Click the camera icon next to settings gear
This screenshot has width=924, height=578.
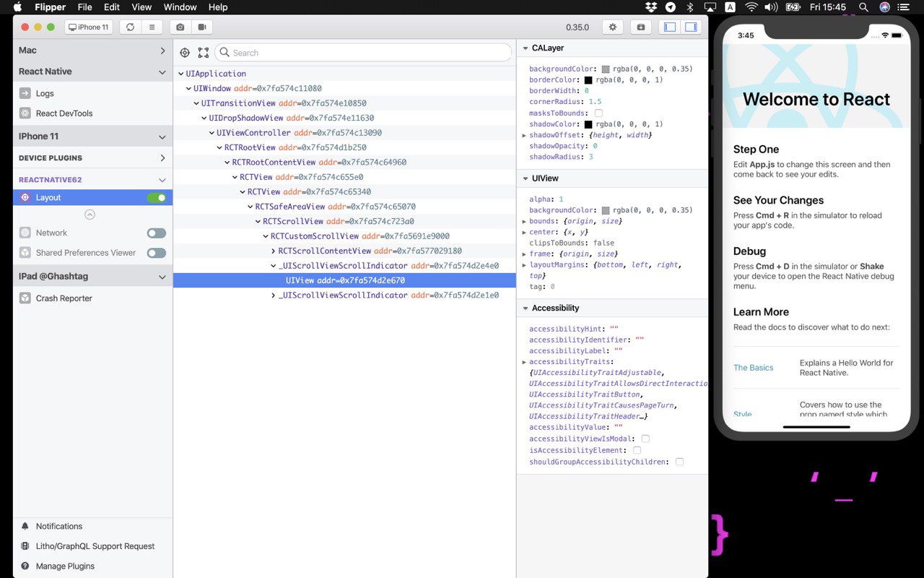click(640, 27)
